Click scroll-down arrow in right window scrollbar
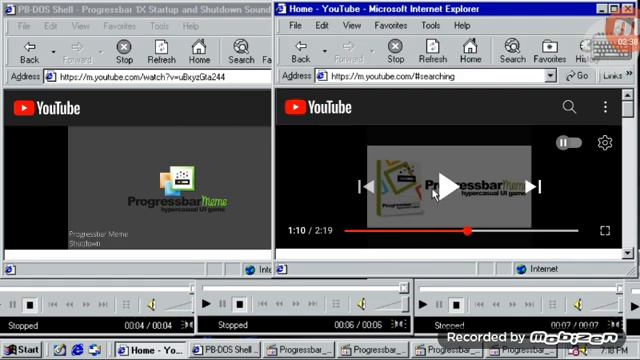Image resolution: width=640 pixels, height=360 pixels. 627,253
